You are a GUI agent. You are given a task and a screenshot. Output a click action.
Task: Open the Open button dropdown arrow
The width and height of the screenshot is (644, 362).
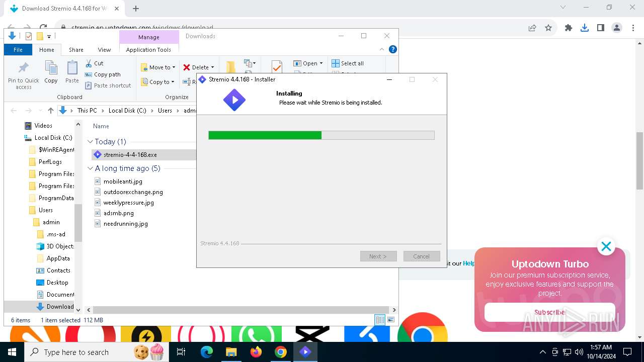click(x=321, y=63)
